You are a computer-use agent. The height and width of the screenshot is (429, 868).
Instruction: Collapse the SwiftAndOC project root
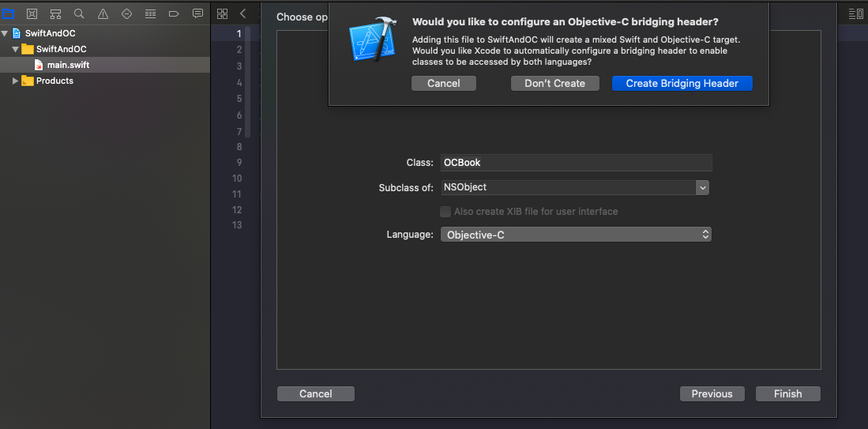click(6, 33)
